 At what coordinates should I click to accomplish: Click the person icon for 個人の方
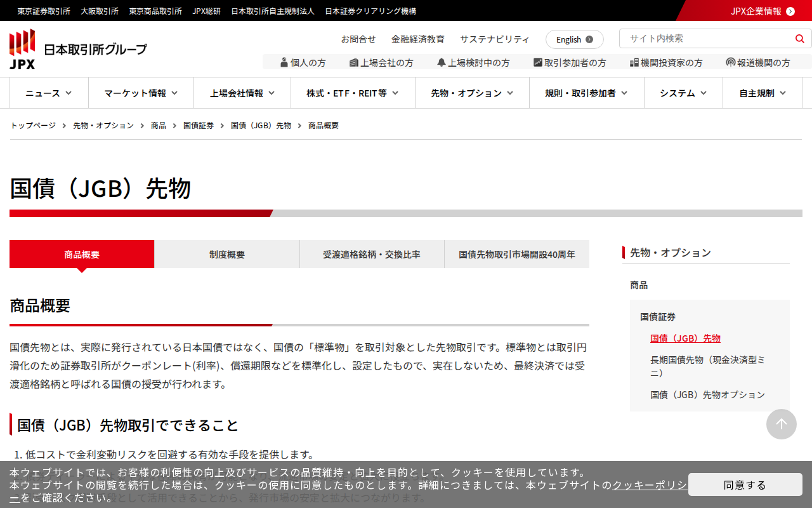pyautogui.click(x=284, y=62)
